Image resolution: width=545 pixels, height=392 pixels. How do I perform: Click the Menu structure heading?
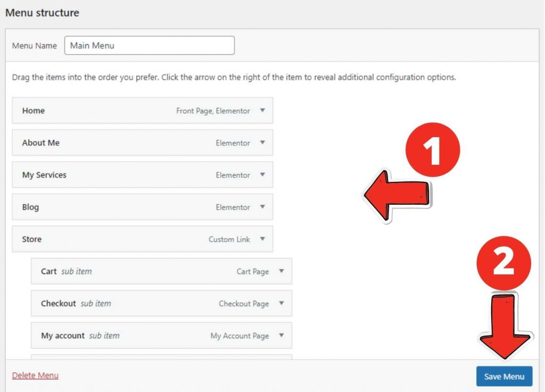tap(41, 12)
